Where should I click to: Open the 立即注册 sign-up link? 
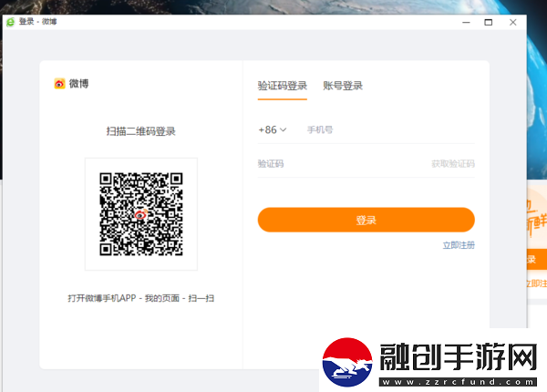coord(459,245)
